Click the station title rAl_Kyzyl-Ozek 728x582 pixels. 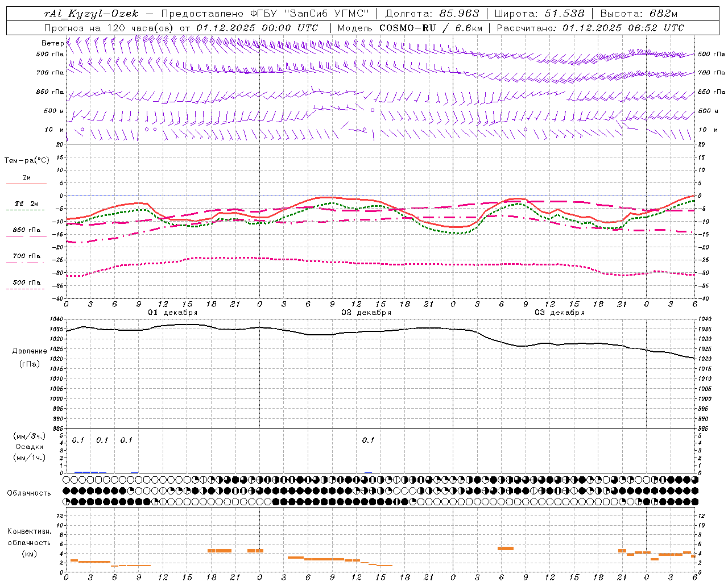tap(92, 14)
